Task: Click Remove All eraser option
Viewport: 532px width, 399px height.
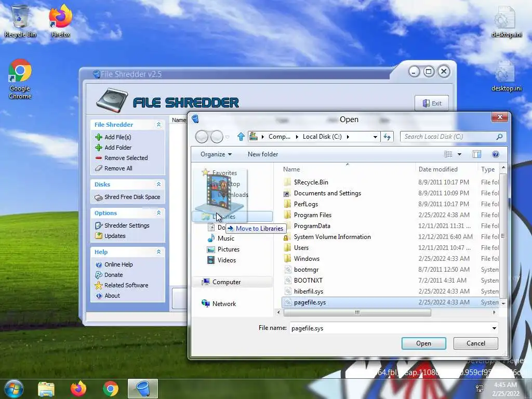Action: point(113,168)
